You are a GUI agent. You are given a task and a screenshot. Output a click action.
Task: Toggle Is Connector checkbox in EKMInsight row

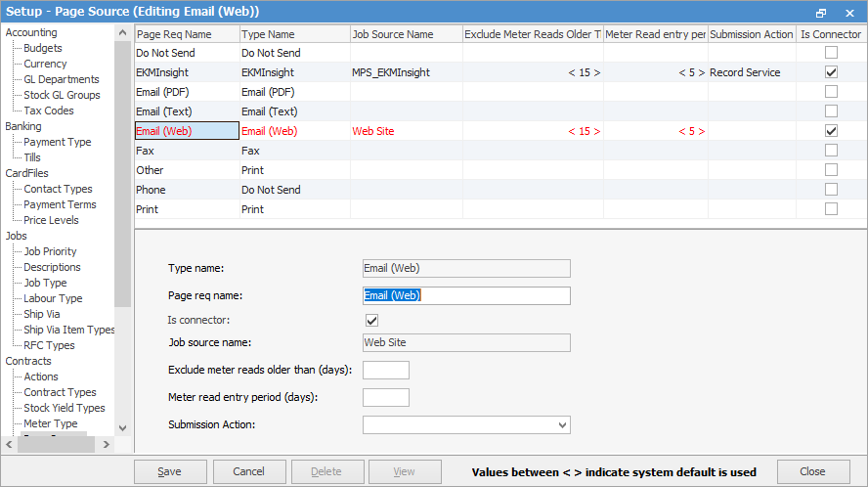(831, 72)
